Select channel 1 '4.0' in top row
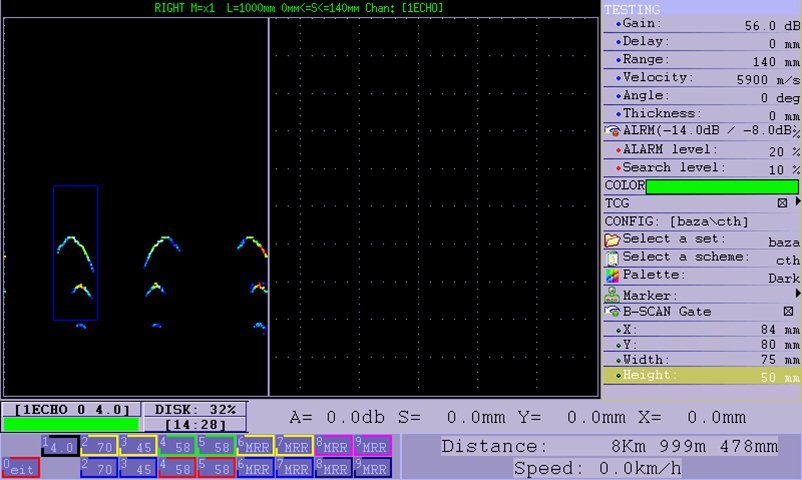 point(59,446)
